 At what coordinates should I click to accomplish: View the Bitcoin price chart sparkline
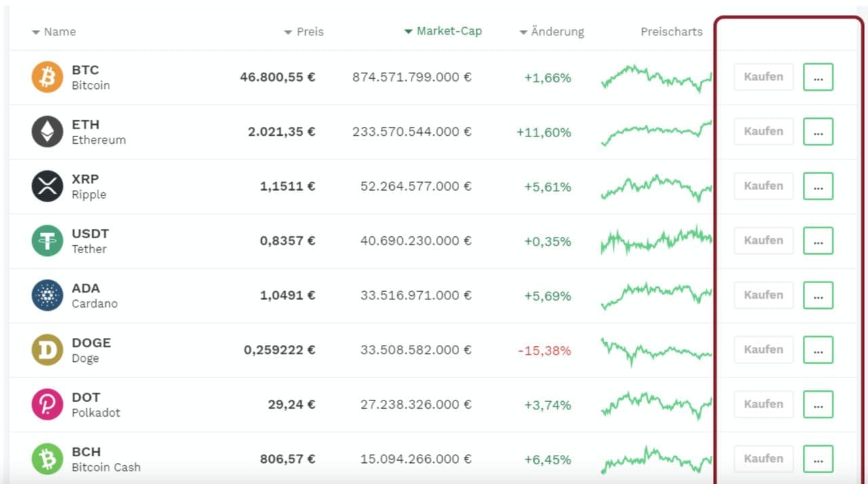point(656,77)
